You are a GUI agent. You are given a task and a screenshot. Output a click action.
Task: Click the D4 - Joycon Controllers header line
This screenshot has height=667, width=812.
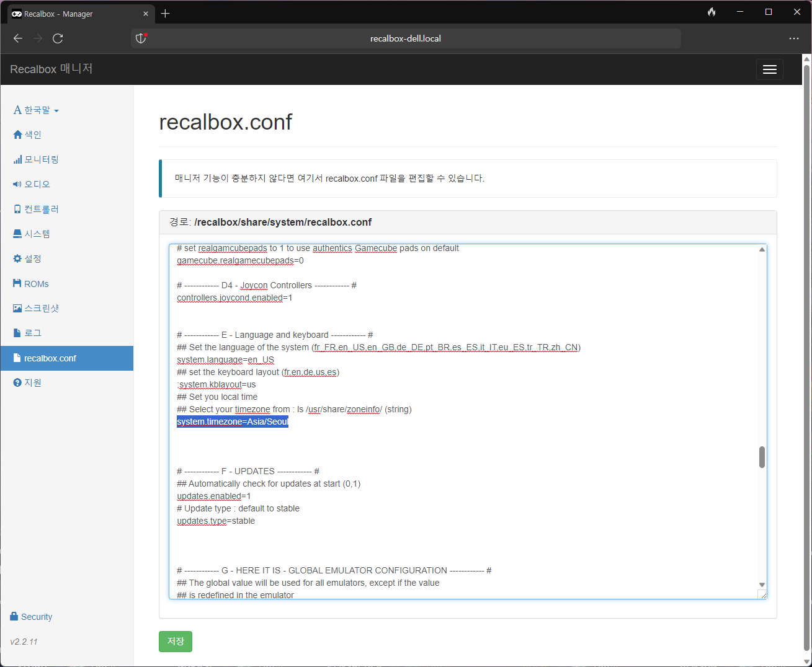click(267, 285)
